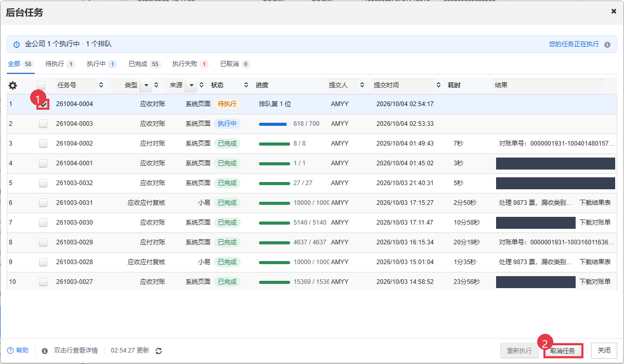Click the 618 / 700 progress bar
This screenshot has height=364, width=624.
[x=274, y=124]
